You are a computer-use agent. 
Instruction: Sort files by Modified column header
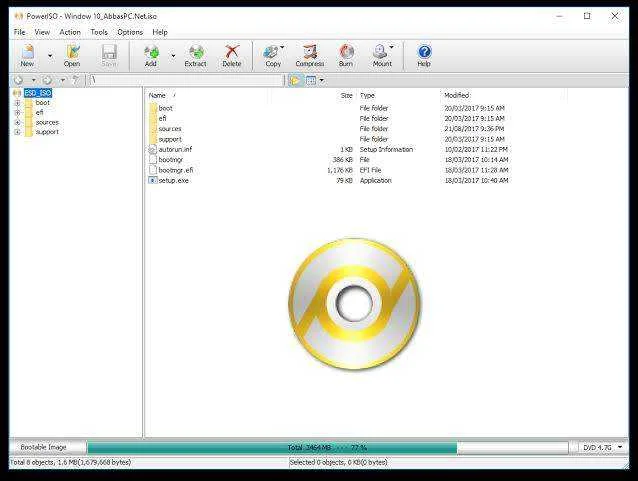[457, 95]
